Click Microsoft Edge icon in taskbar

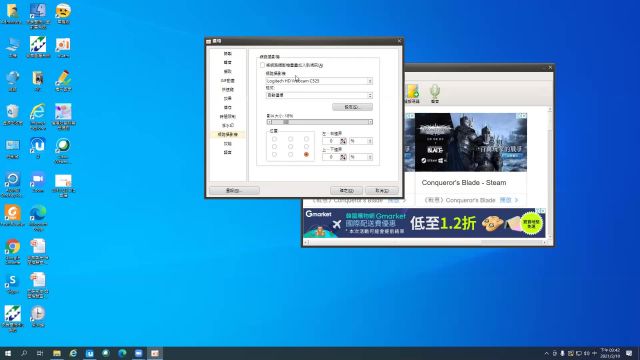pyautogui.click(x=122, y=353)
